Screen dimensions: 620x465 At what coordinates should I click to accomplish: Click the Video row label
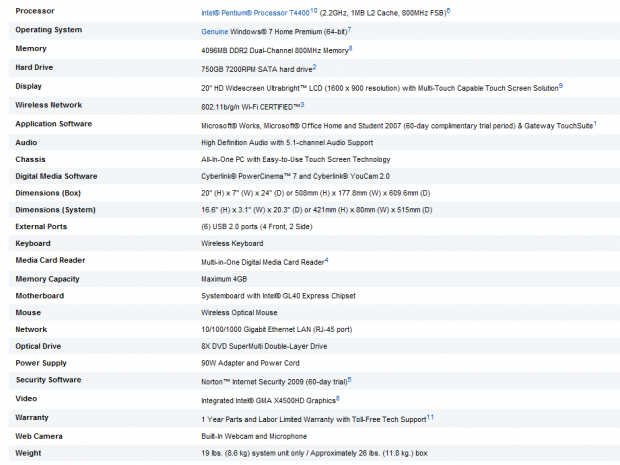click(x=26, y=399)
